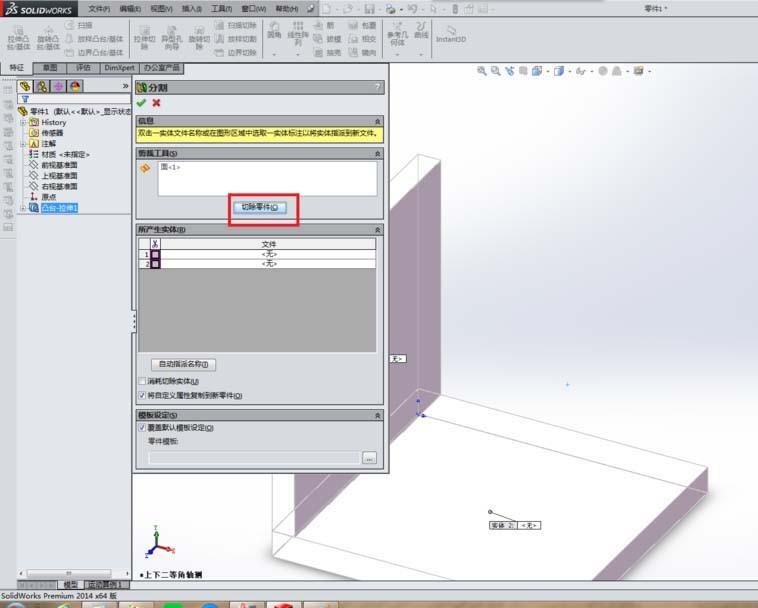This screenshot has height=608, width=758.
Task: Click 面<1> in the trim tools selection box
Action: point(170,167)
